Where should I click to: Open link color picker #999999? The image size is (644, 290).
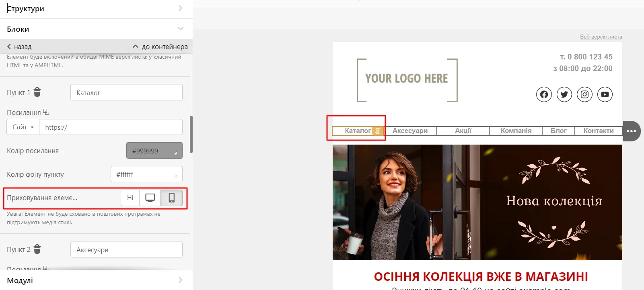(154, 151)
